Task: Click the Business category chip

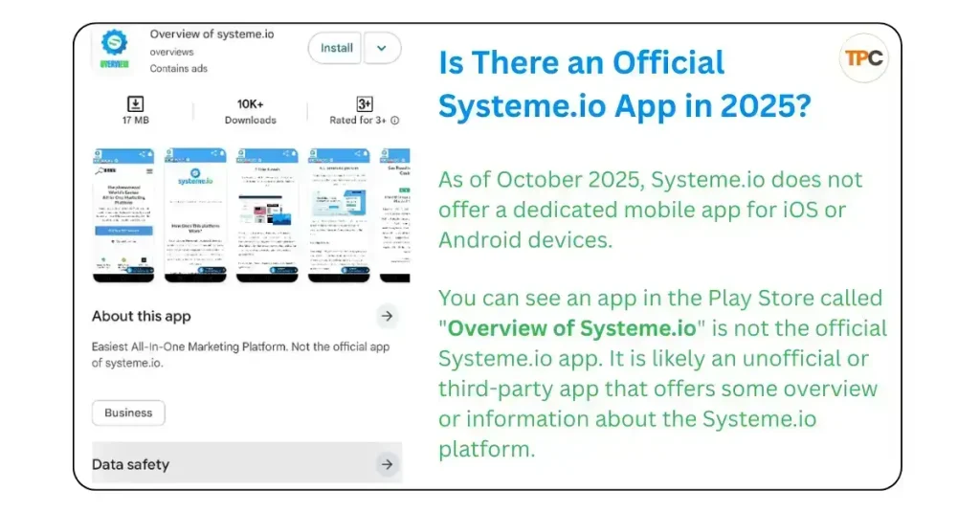Action: click(x=129, y=413)
